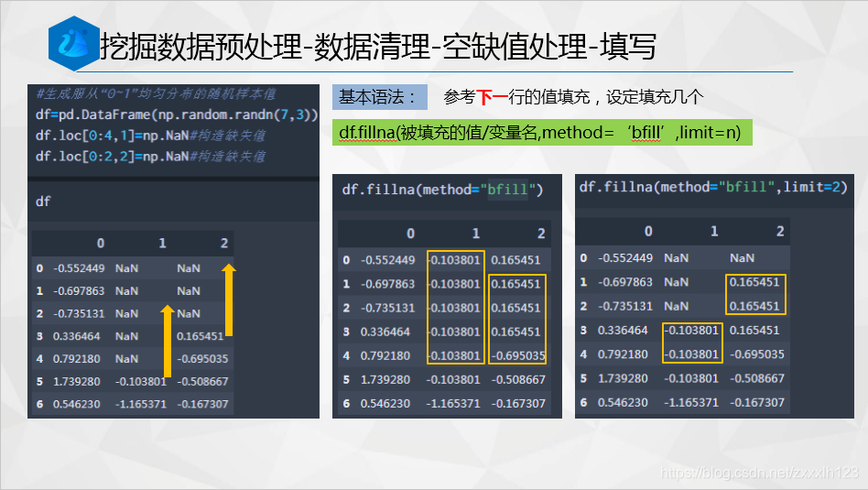Viewport: 868px width, 490px height.
Task: Click 0.336464 in the middle bfill table
Action: [385, 332]
